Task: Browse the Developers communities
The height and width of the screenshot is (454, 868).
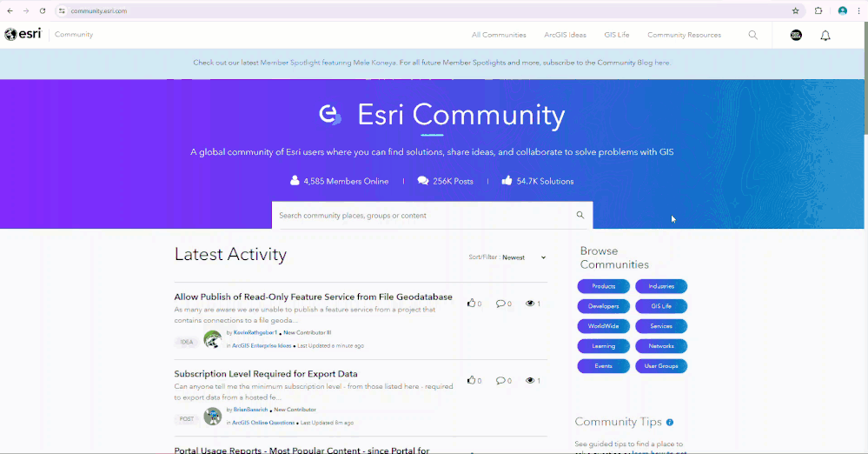Action: 603,306
